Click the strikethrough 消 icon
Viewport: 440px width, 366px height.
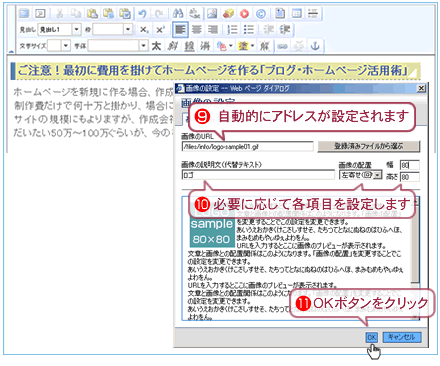[x=205, y=46]
